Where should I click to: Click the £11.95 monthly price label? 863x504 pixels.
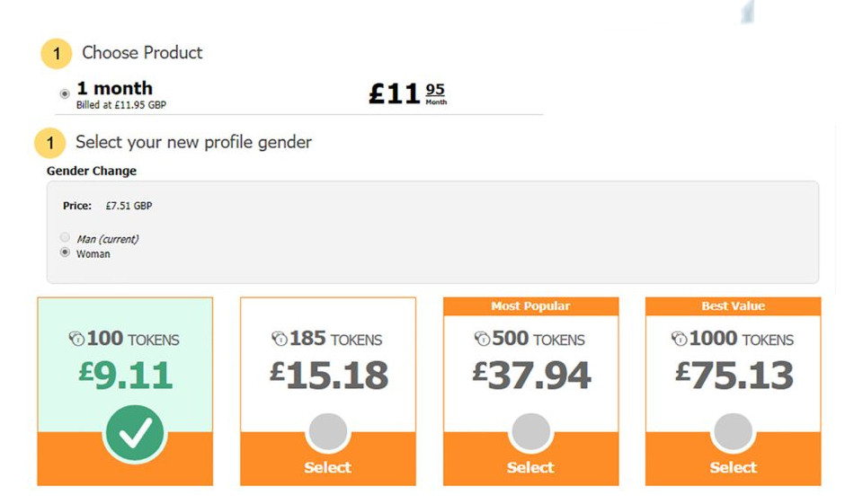coord(407,93)
